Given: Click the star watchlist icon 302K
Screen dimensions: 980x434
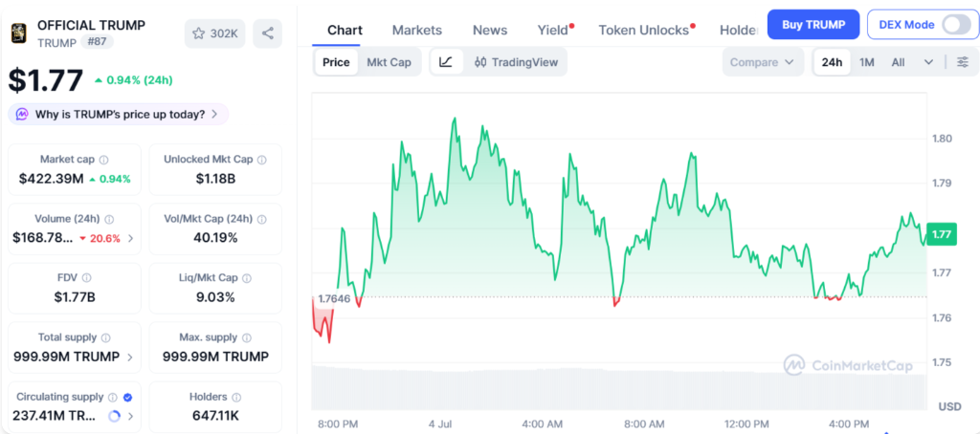Looking at the screenshot, I should (x=215, y=33).
